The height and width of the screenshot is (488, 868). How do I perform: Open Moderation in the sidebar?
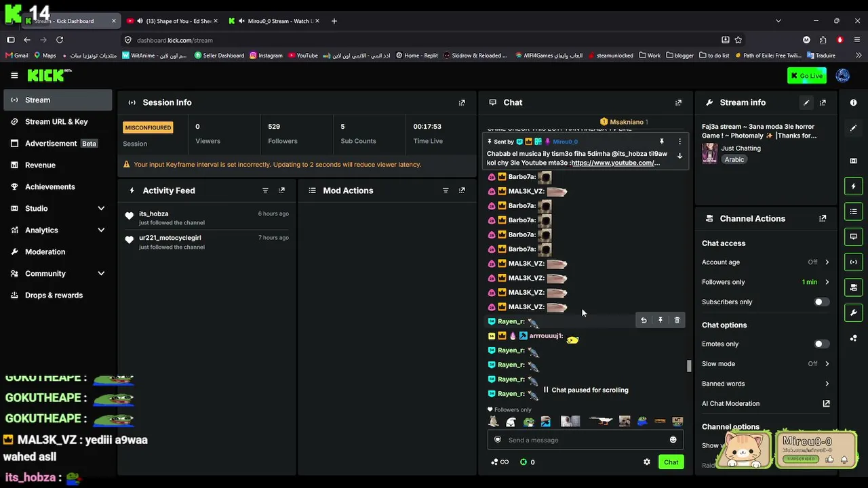click(x=58, y=251)
